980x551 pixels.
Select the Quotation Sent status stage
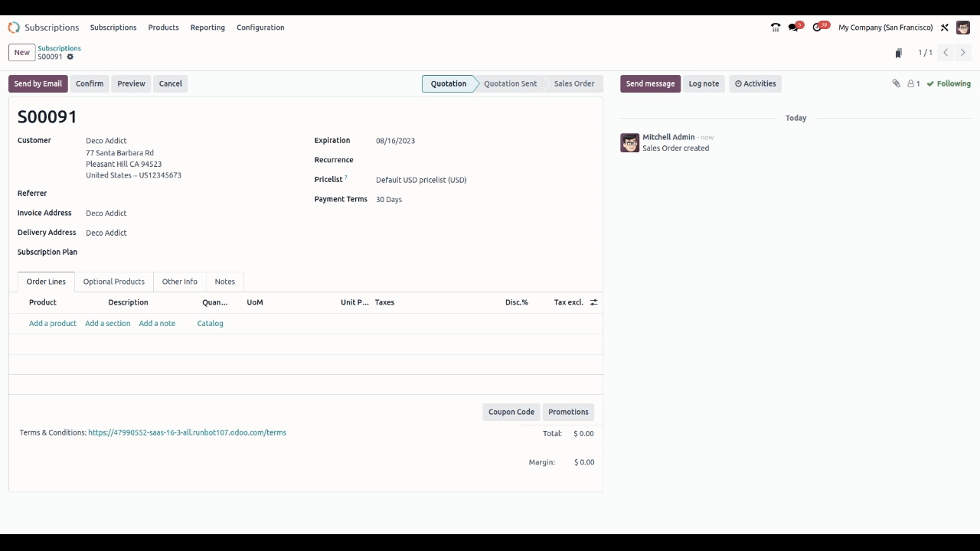(x=510, y=83)
